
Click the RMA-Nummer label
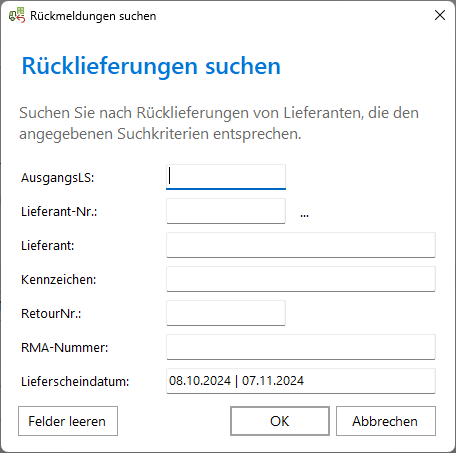(x=65, y=348)
